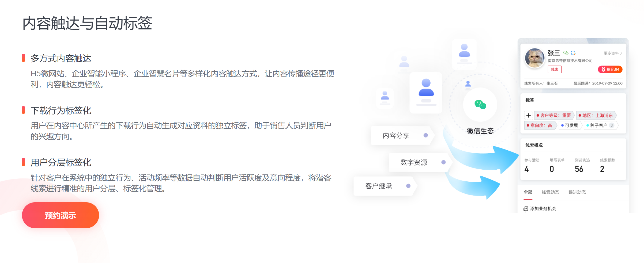Image resolution: width=644 pixels, height=263 pixels.
Task: Click the red 线索 badge
Action: pos(555,69)
